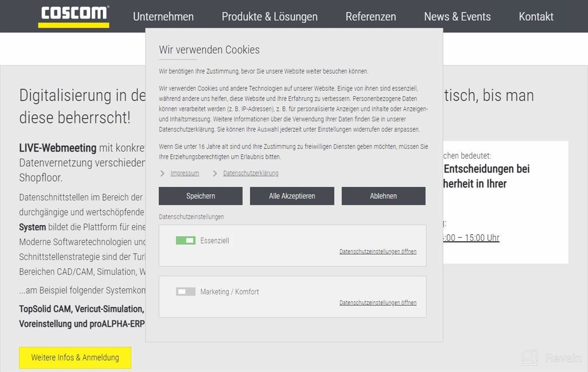This screenshot has height=372, width=588.
Task: Decline cookies with Ablehnen
Action: point(383,196)
